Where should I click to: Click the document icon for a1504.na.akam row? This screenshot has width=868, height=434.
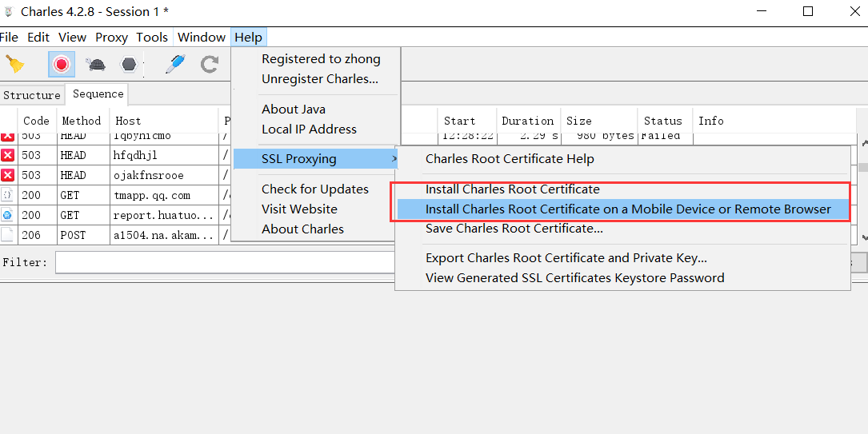click(7, 235)
